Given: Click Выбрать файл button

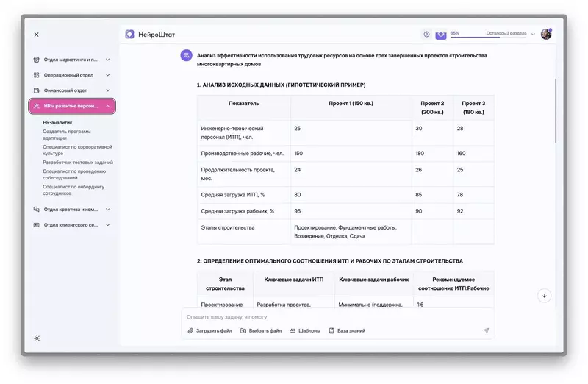Looking at the screenshot, I should pos(261,331).
